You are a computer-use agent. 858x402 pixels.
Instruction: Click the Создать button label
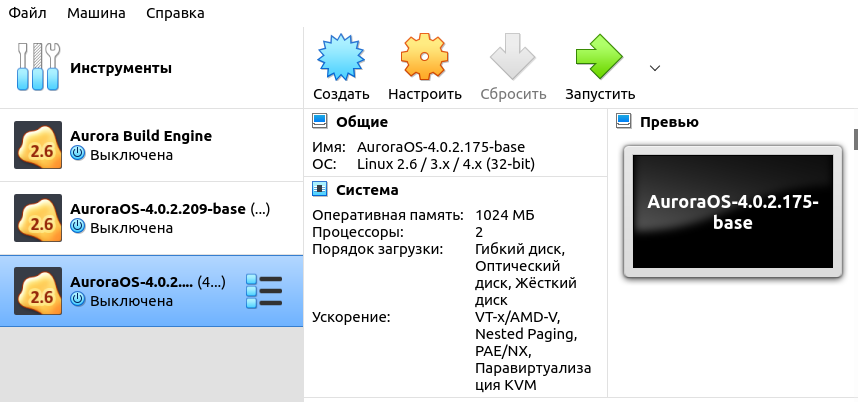[341, 94]
